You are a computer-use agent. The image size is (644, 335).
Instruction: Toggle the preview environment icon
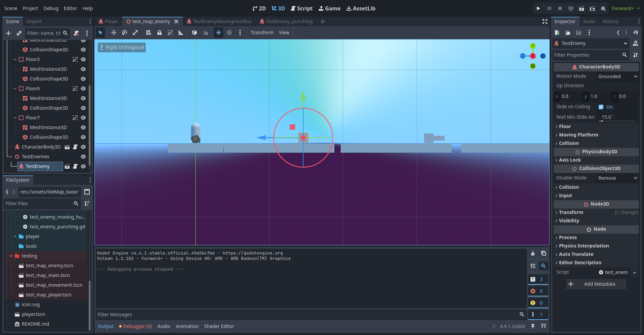point(230,33)
